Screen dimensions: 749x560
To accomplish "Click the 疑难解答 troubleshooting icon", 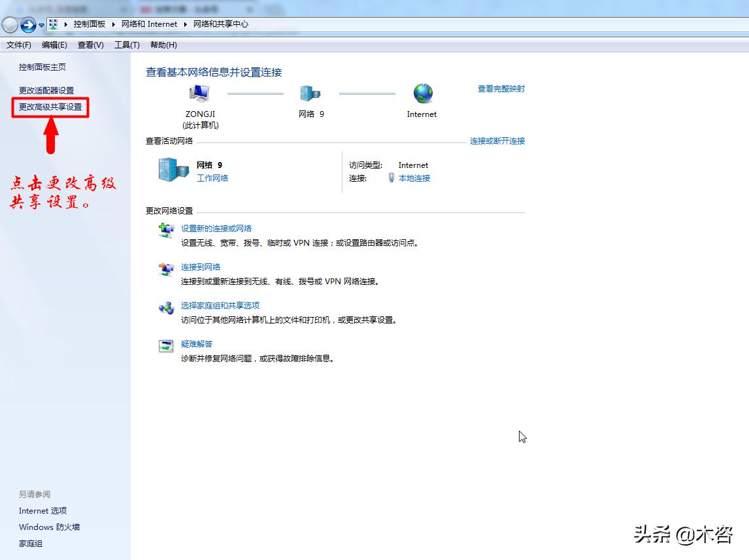I will pos(165,346).
